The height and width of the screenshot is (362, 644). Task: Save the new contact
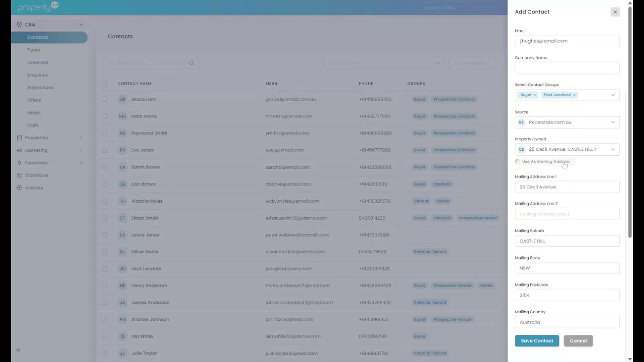click(x=537, y=341)
